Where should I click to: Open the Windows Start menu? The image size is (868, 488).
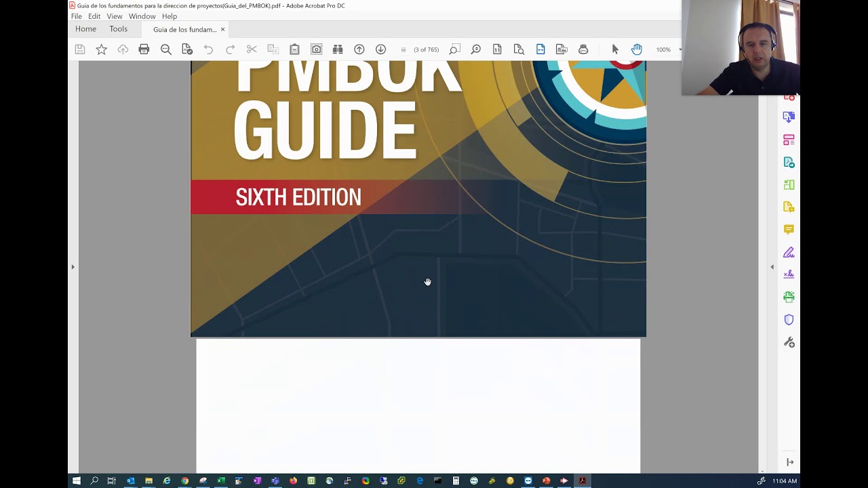point(77,481)
